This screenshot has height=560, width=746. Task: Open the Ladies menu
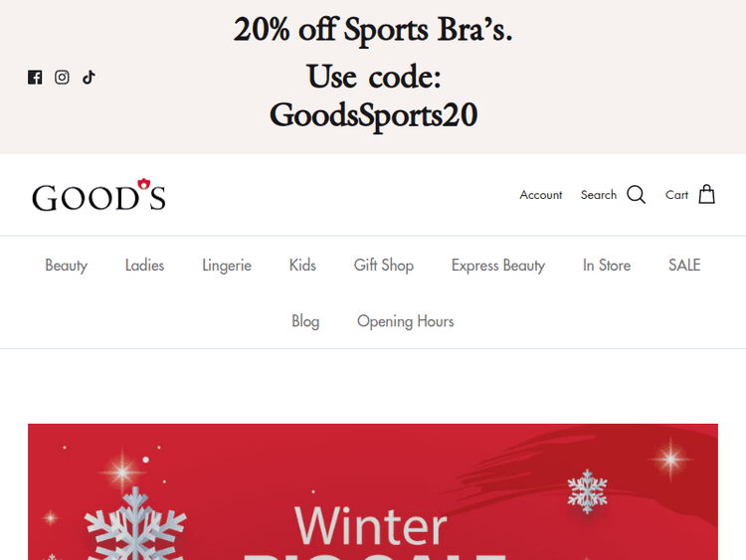[144, 265]
